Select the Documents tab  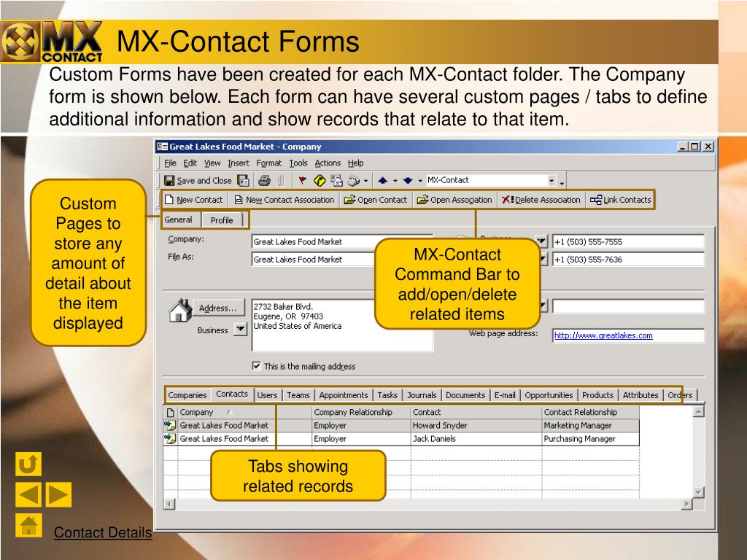(x=465, y=394)
